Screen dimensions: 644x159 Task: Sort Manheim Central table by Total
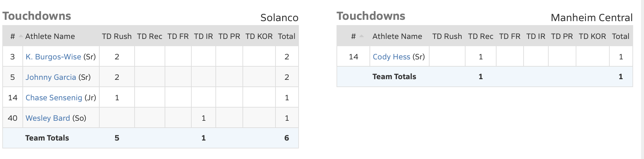point(621,36)
